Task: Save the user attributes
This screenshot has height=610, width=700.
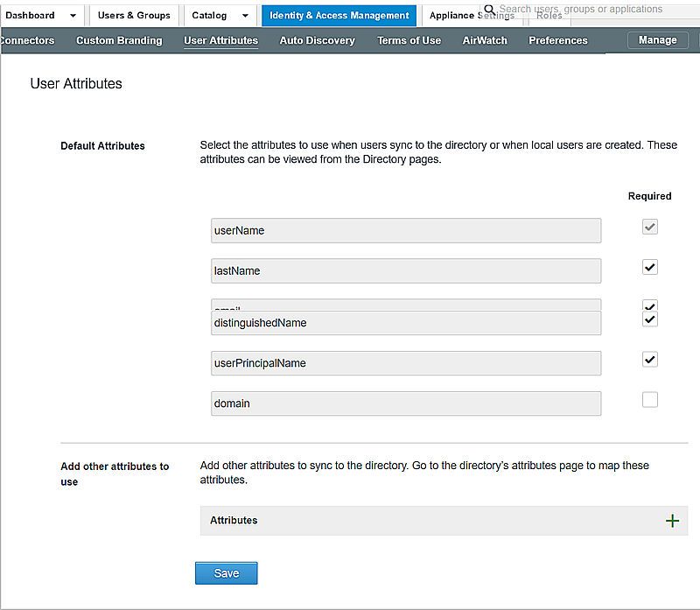Action: (x=227, y=573)
